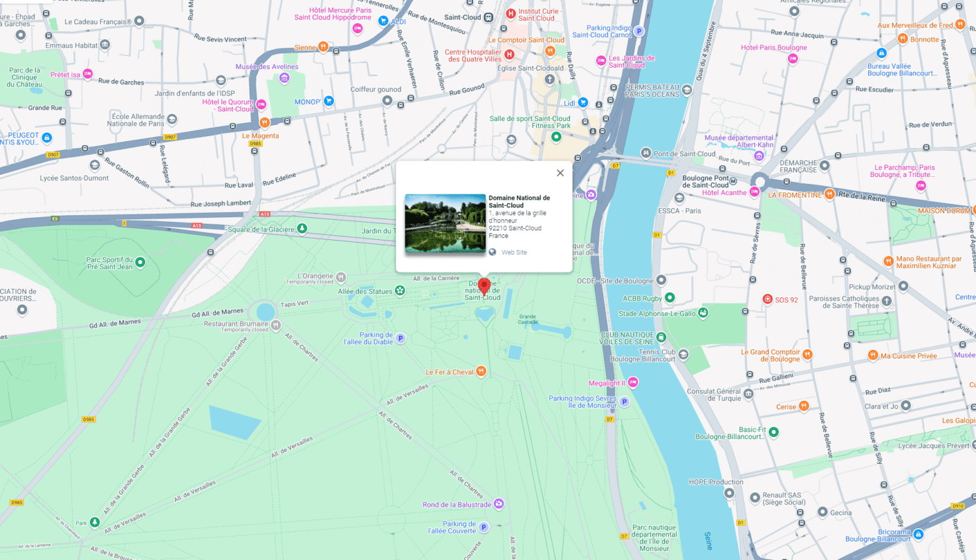Viewport: 976px width, 560px height.
Task: Select the Le Grand Comptoir de Boulogne icon
Action: (x=807, y=354)
